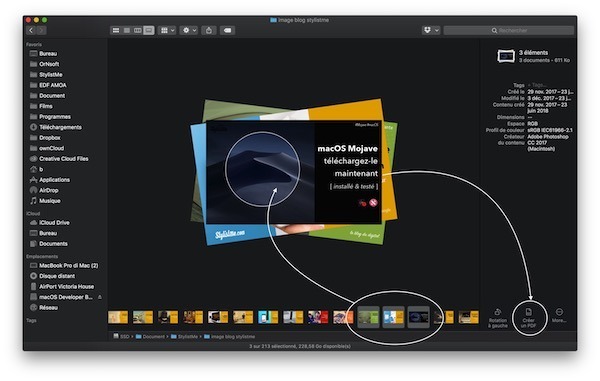Viewport: 600px width, 381px height.
Task: Click the Share toolbar icon
Action: point(209,30)
